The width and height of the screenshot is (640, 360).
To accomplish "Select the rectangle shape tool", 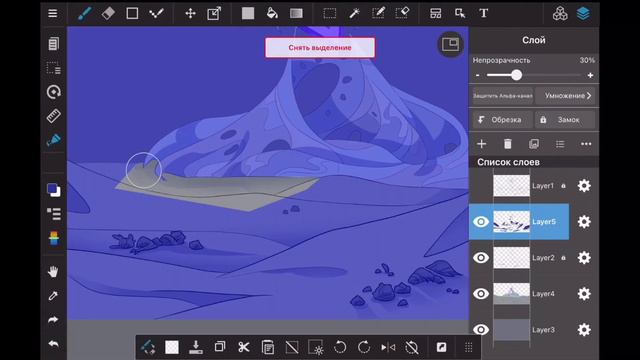I will pyautogui.click(x=132, y=13).
